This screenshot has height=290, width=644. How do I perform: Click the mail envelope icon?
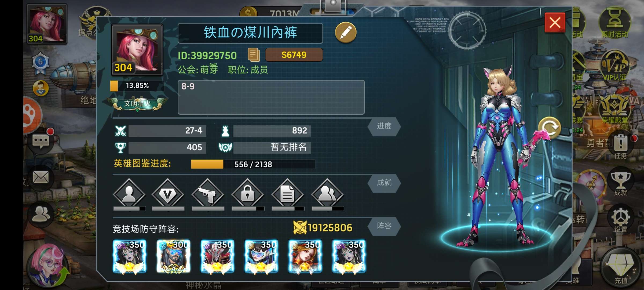(x=41, y=178)
